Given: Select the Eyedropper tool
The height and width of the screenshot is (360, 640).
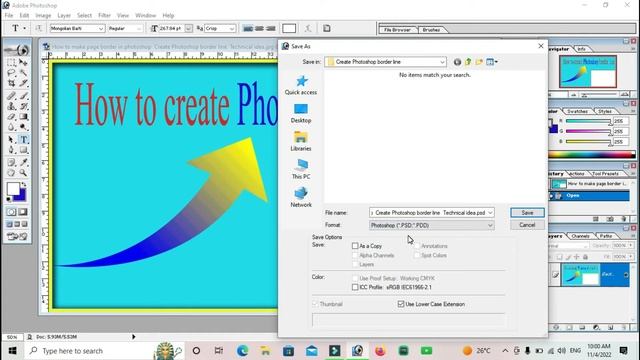Looking at the screenshot, I should tap(23, 162).
